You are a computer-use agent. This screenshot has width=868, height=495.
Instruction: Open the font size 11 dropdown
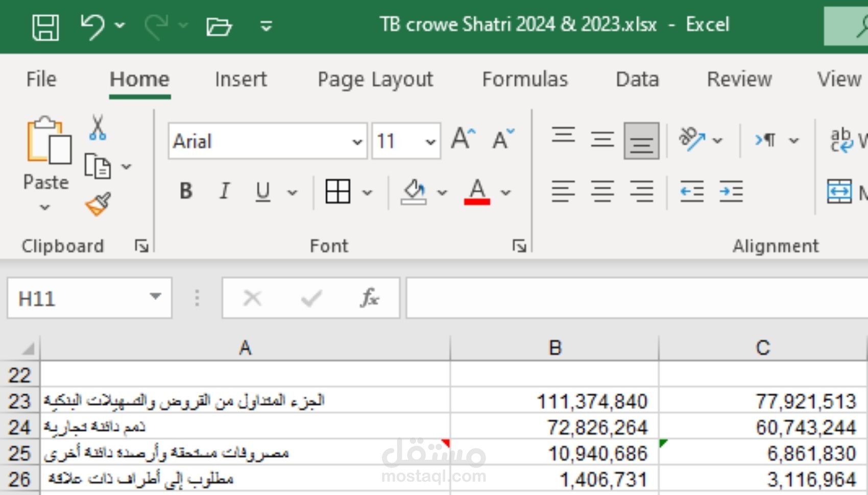click(x=431, y=141)
